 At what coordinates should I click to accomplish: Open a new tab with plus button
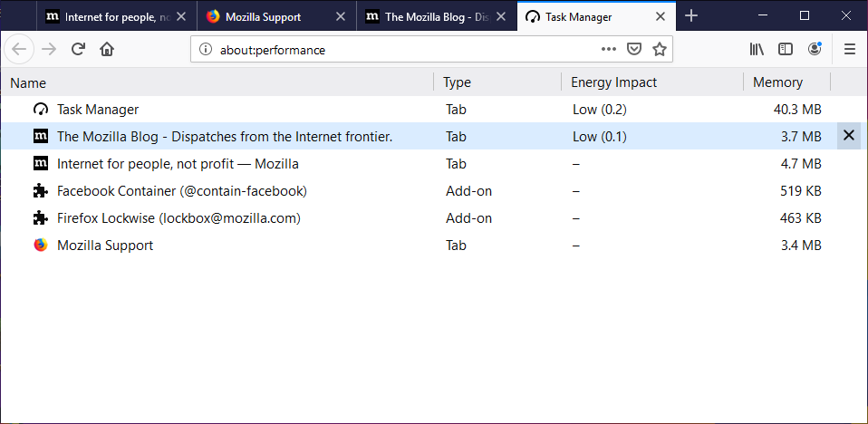pos(690,16)
